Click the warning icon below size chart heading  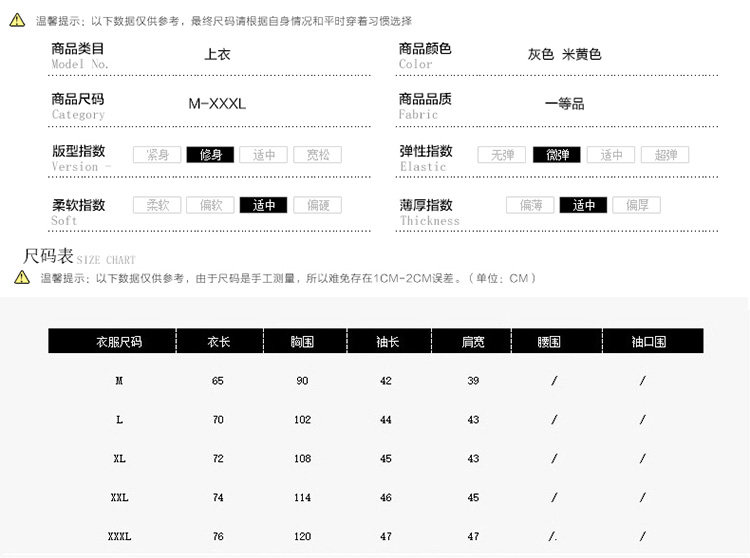click(22, 277)
